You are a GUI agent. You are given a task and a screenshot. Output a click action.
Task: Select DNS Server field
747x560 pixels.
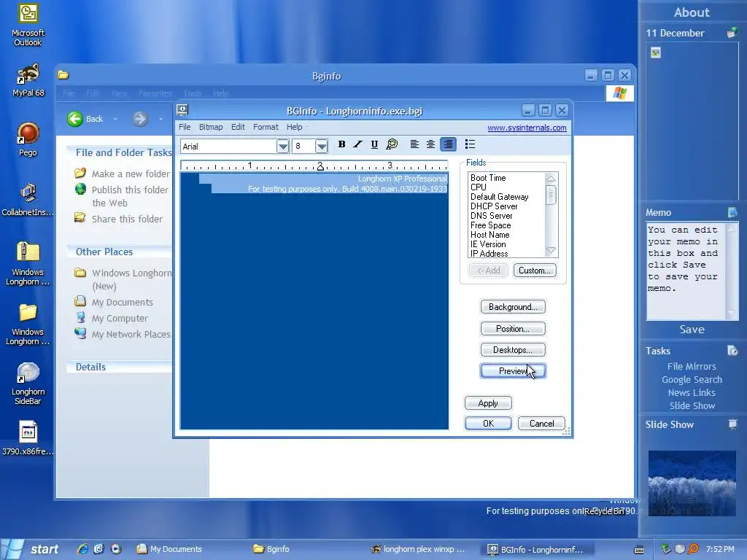click(491, 216)
